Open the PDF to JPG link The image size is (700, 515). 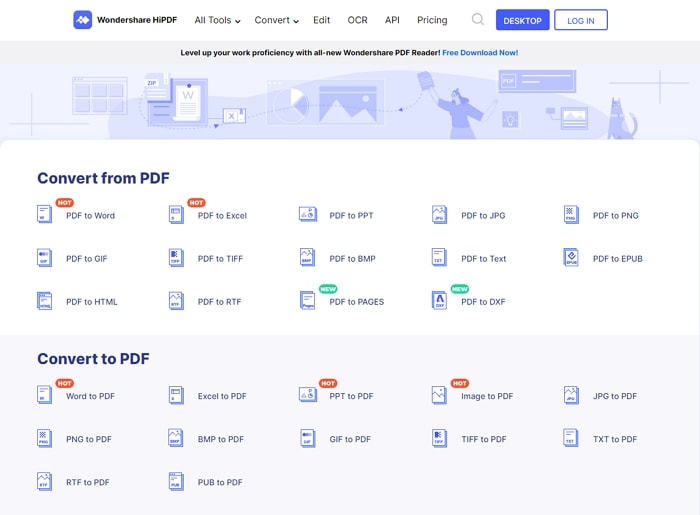[x=483, y=216]
